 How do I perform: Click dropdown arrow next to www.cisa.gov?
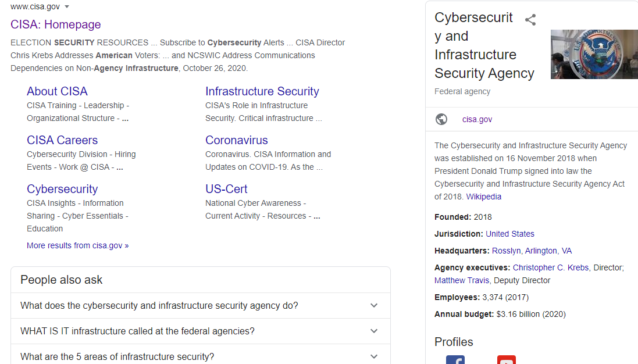coord(67,6)
